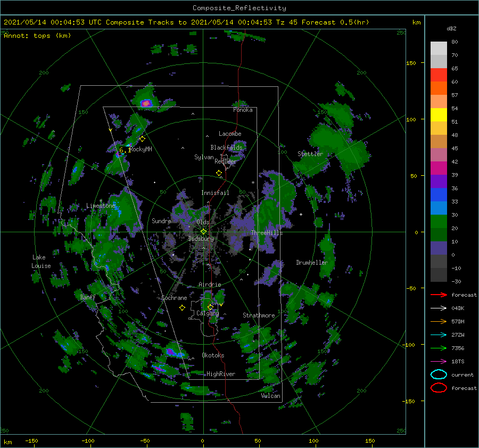This screenshot has width=479, height=448.
Task: Click the Strathmore town label
Action: pyautogui.click(x=259, y=315)
